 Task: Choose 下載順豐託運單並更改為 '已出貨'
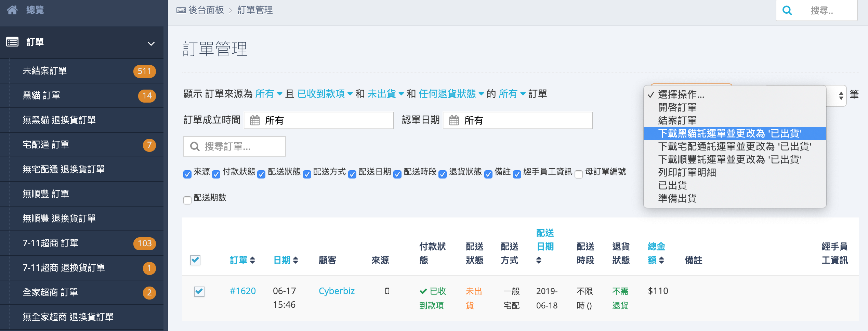click(735, 159)
